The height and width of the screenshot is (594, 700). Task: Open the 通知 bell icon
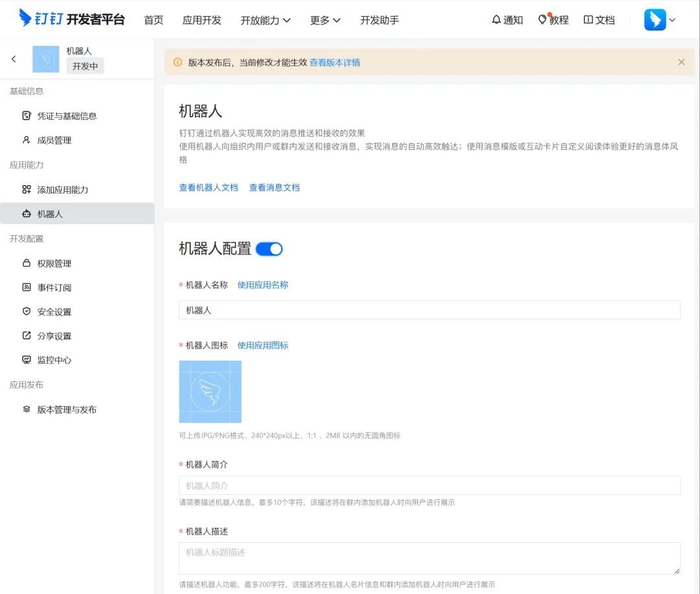pos(496,19)
